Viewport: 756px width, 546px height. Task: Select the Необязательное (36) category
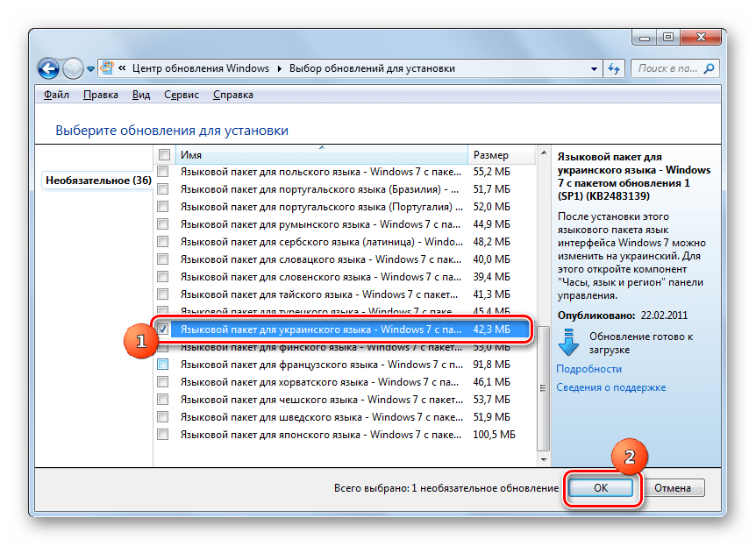click(97, 181)
